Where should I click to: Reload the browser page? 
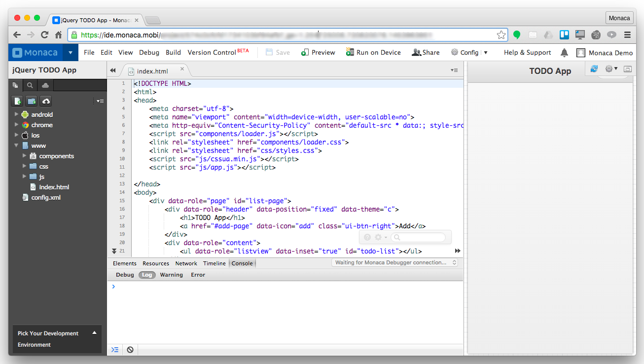(44, 35)
